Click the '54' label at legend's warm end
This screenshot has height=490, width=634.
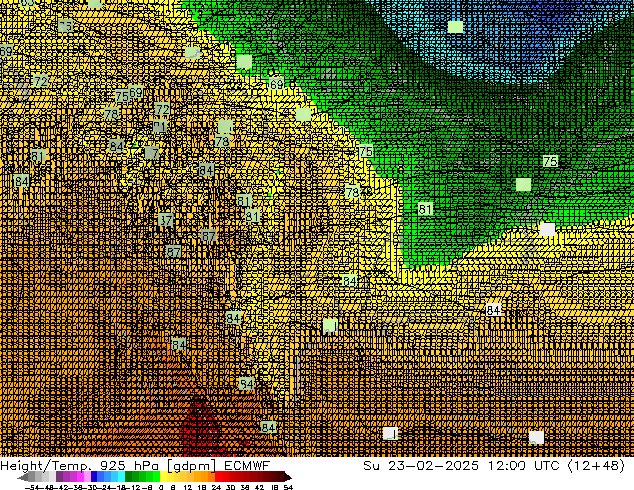[288, 487]
